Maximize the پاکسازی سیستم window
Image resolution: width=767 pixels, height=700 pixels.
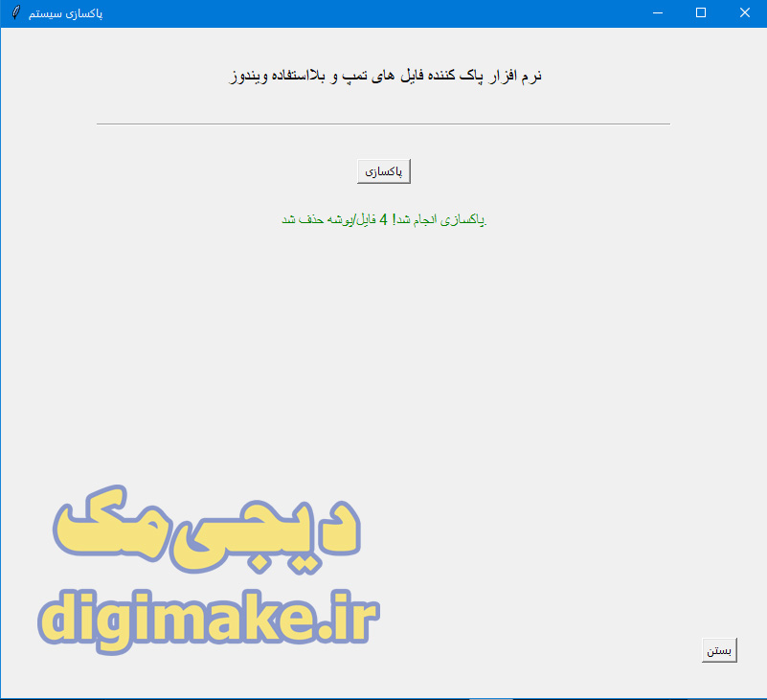(701, 12)
